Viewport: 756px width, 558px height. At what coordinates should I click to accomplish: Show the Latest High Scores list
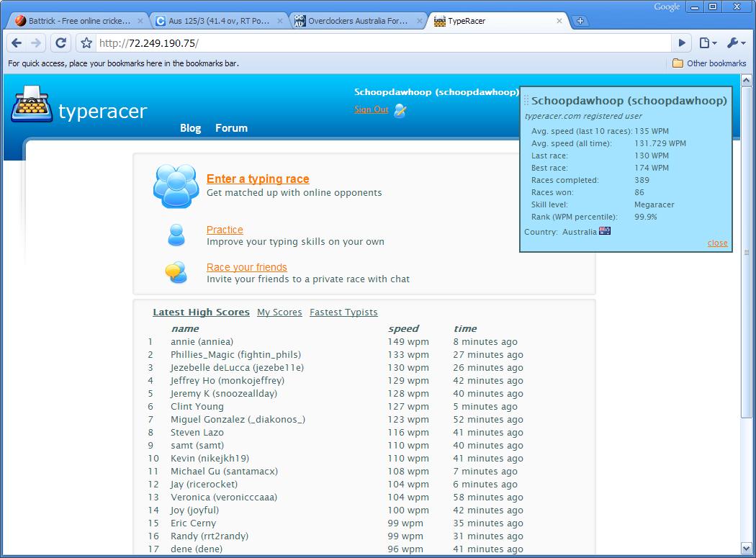(201, 312)
